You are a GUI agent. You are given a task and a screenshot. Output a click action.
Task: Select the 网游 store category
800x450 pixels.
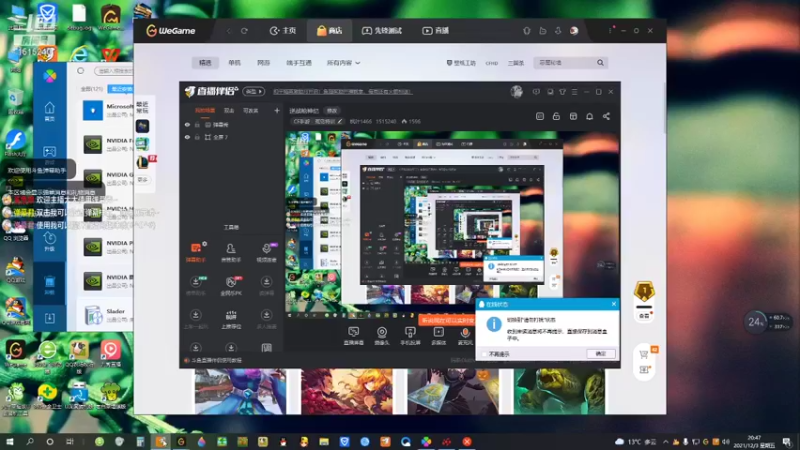tap(263, 63)
